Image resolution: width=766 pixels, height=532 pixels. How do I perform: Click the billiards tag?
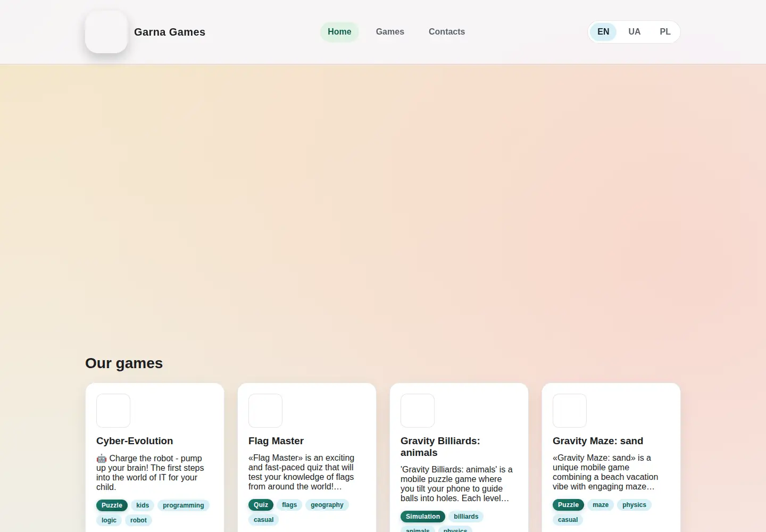point(466,517)
